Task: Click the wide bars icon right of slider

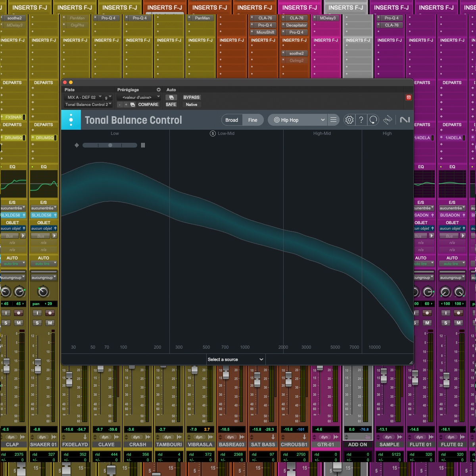Action: tap(143, 145)
